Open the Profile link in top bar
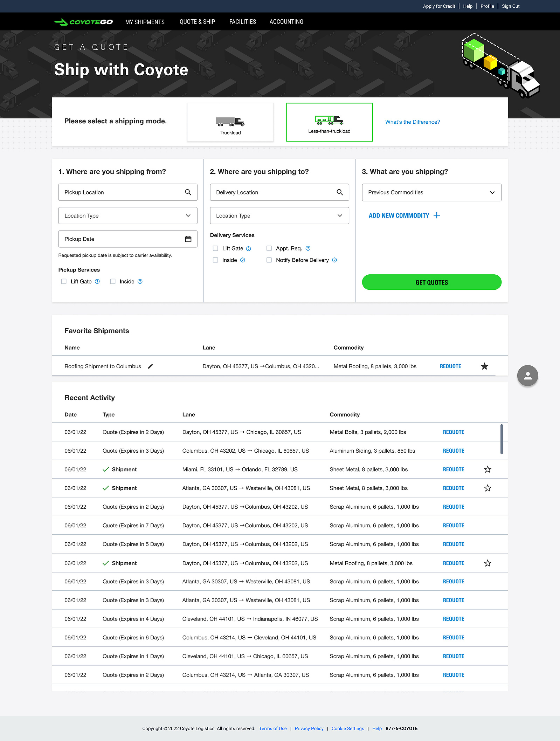Viewport: 560px width, 741px height. click(x=488, y=6)
